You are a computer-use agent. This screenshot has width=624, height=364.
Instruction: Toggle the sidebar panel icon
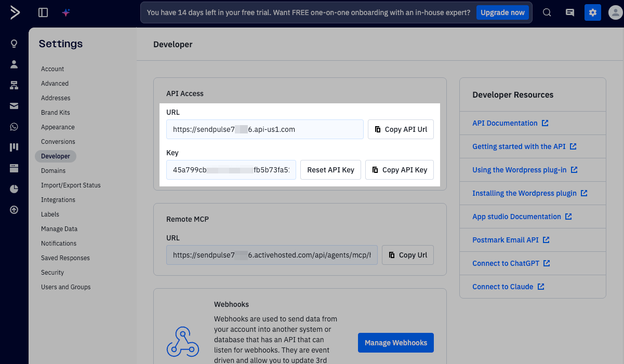43,12
